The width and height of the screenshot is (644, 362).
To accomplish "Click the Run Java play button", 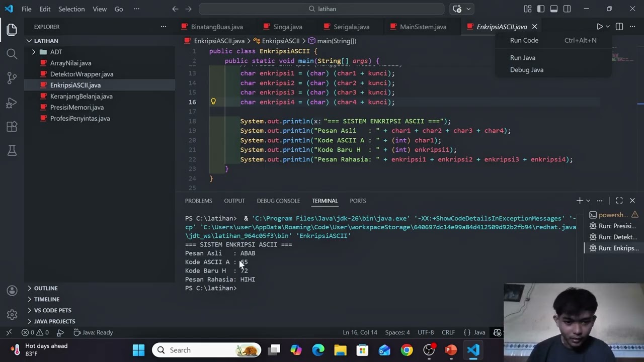I will [x=599, y=27].
